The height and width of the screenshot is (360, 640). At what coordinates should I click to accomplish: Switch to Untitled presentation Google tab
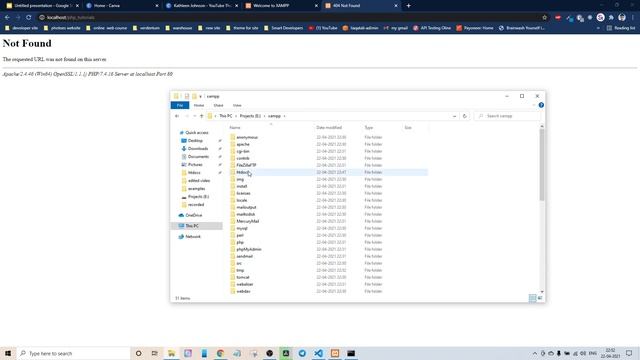coord(42,6)
